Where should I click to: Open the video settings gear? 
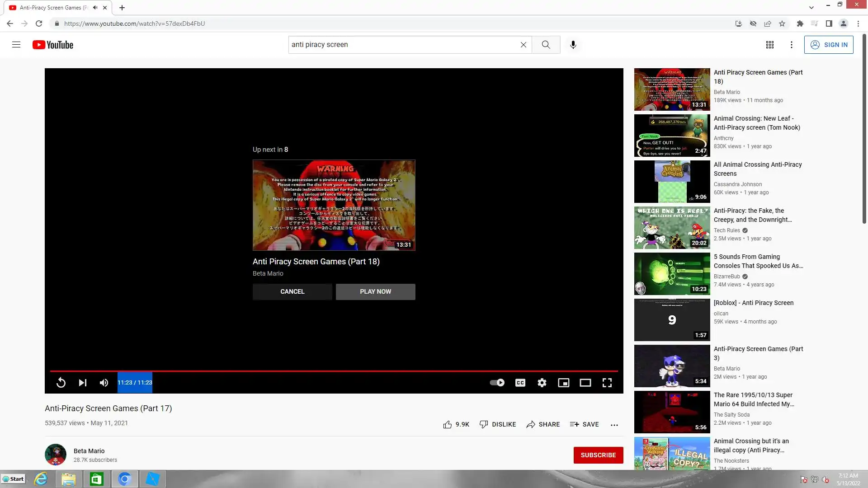click(x=542, y=383)
